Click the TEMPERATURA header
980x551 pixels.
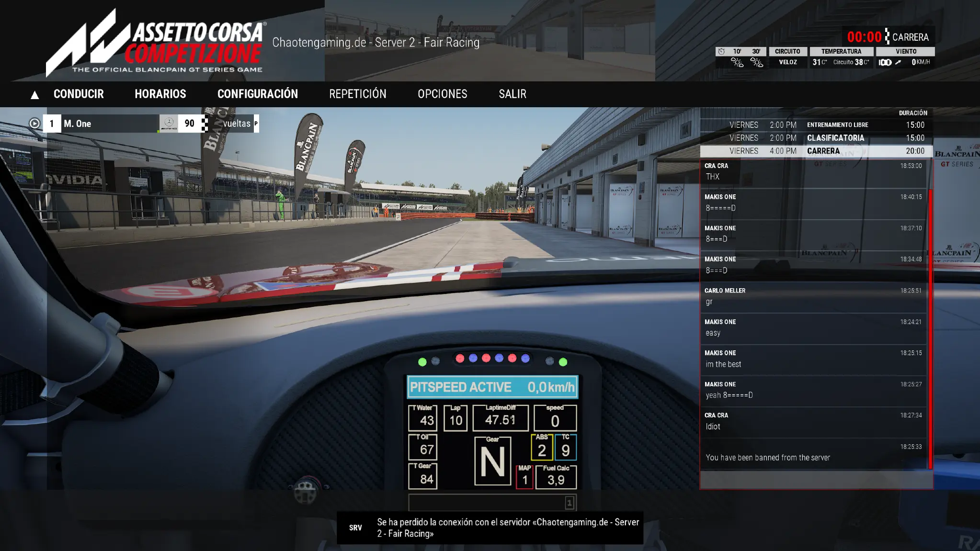841,51
